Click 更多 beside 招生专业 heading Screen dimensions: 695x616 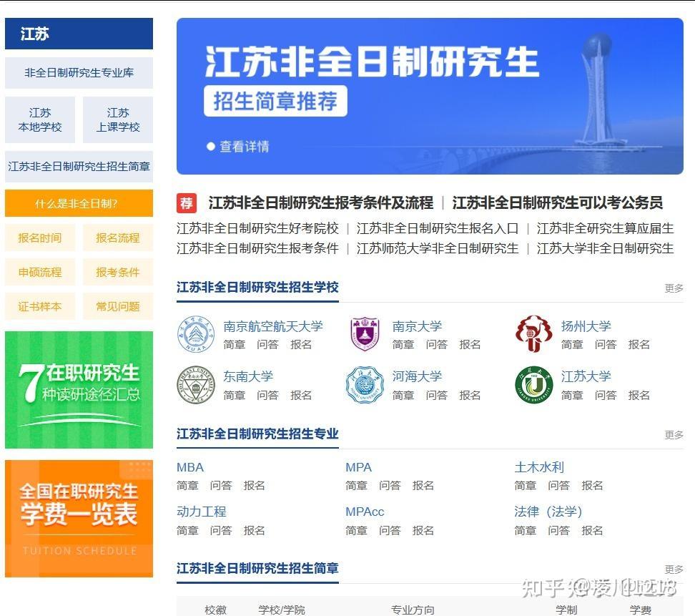point(674,435)
